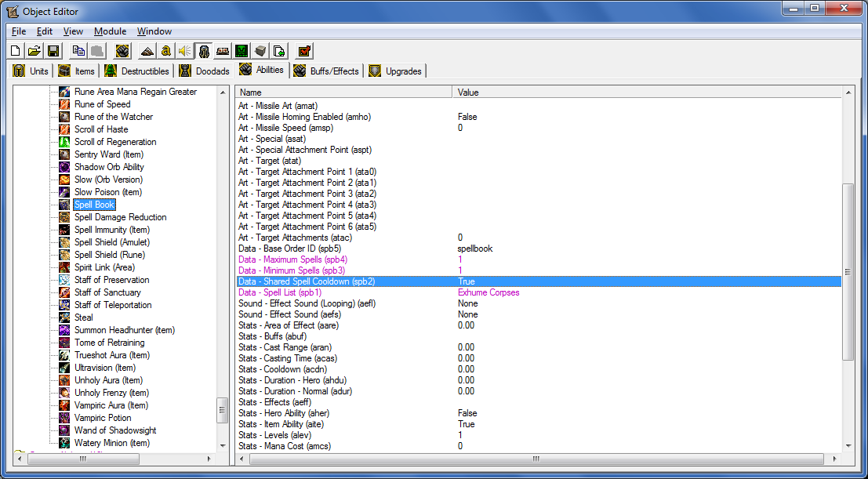The height and width of the screenshot is (479, 868).
Task: Open the Window menu
Action: [x=154, y=31]
